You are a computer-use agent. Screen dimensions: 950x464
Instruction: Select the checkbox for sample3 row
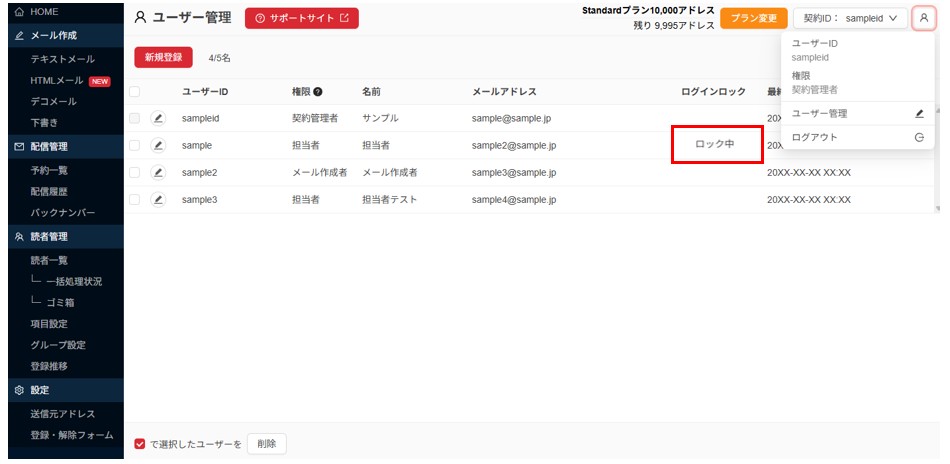135,199
